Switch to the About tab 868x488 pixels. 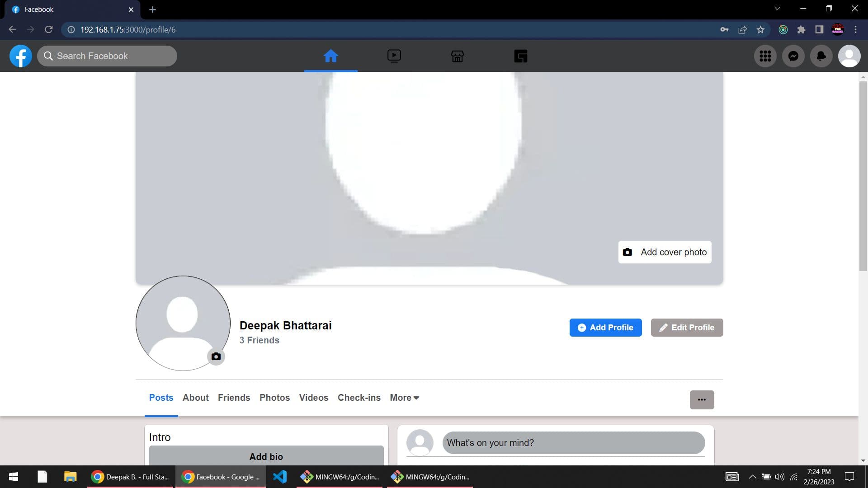click(x=195, y=398)
